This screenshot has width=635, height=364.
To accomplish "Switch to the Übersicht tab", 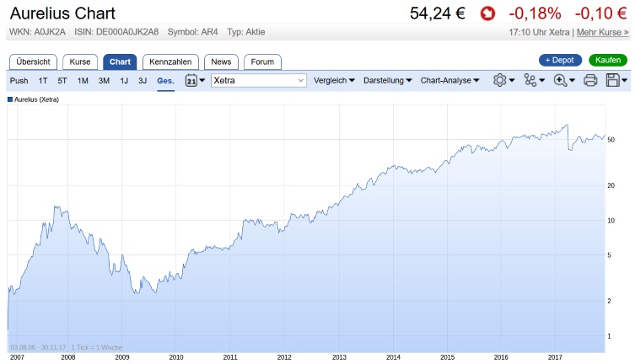I will click(33, 62).
